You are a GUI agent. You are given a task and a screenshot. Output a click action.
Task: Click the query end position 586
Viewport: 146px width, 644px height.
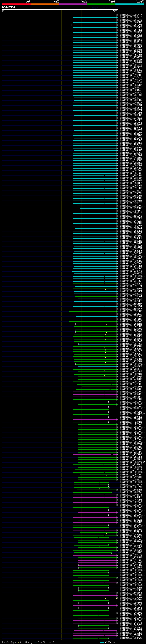click(115, 11)
